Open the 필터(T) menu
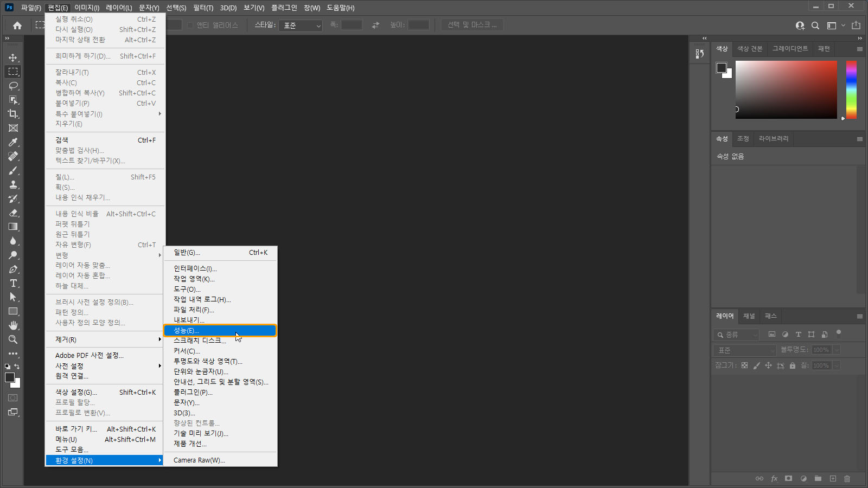 (203, 8)
